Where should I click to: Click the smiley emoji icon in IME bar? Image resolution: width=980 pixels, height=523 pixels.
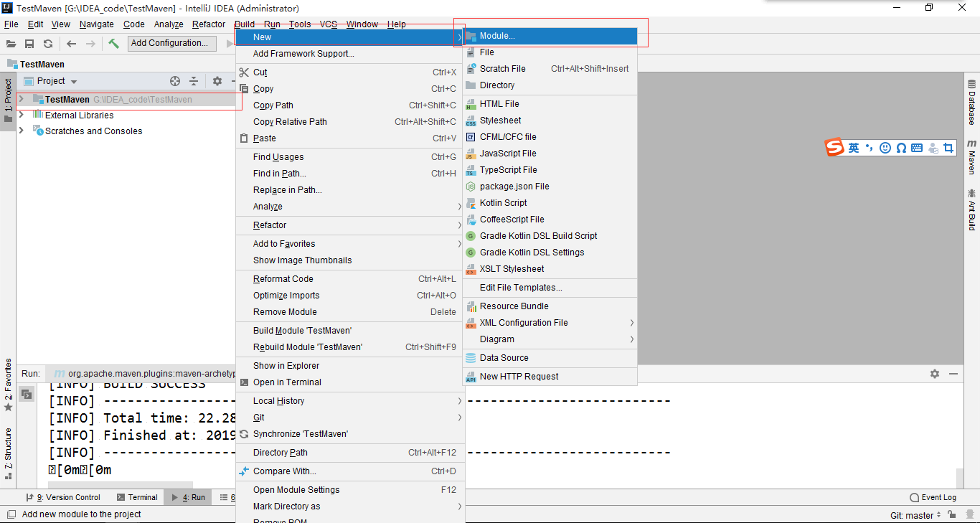click(x=885, y=148)
